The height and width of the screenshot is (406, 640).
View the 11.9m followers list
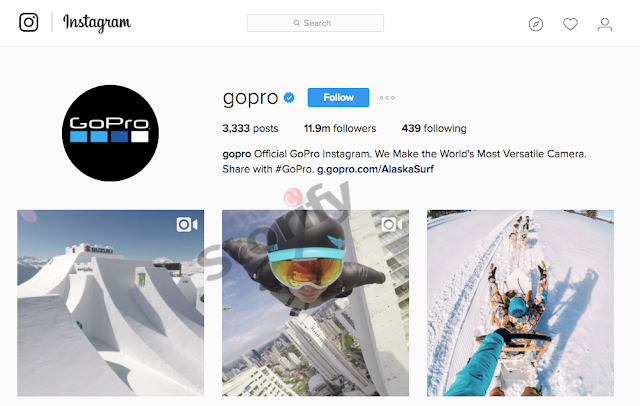click(x=340, y=129)
